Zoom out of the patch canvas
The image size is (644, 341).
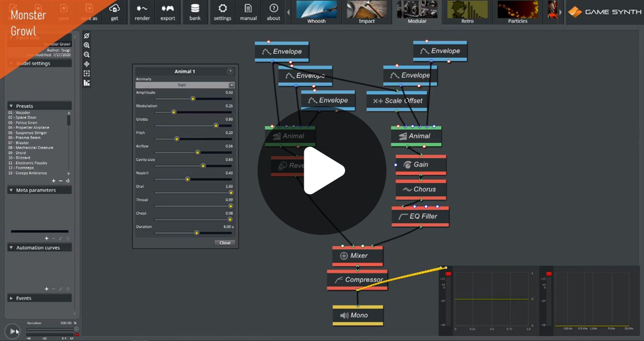tap(87, 55)
